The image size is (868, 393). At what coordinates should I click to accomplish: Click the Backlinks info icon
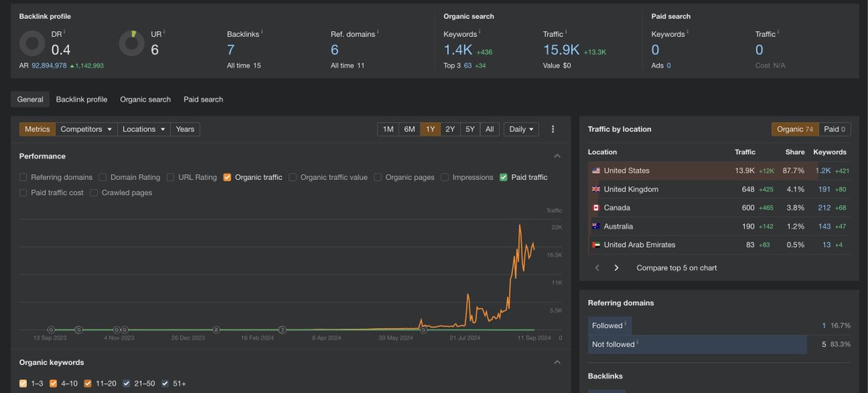click(262, 32)
